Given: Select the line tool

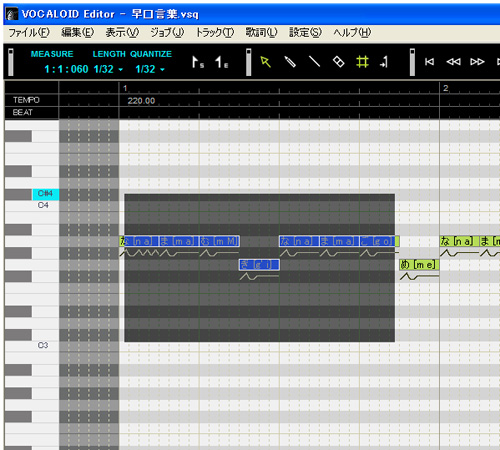Looking at the screenshot, I should [314, 62].
